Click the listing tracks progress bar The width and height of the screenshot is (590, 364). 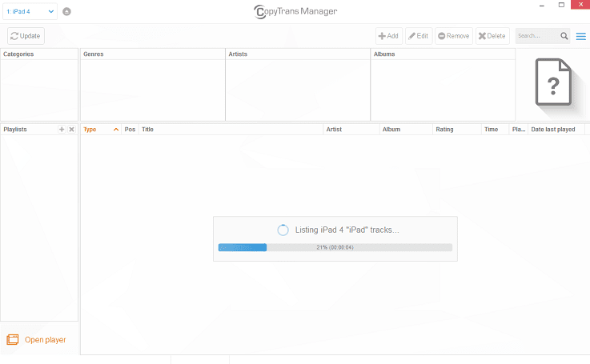point(335,247)
